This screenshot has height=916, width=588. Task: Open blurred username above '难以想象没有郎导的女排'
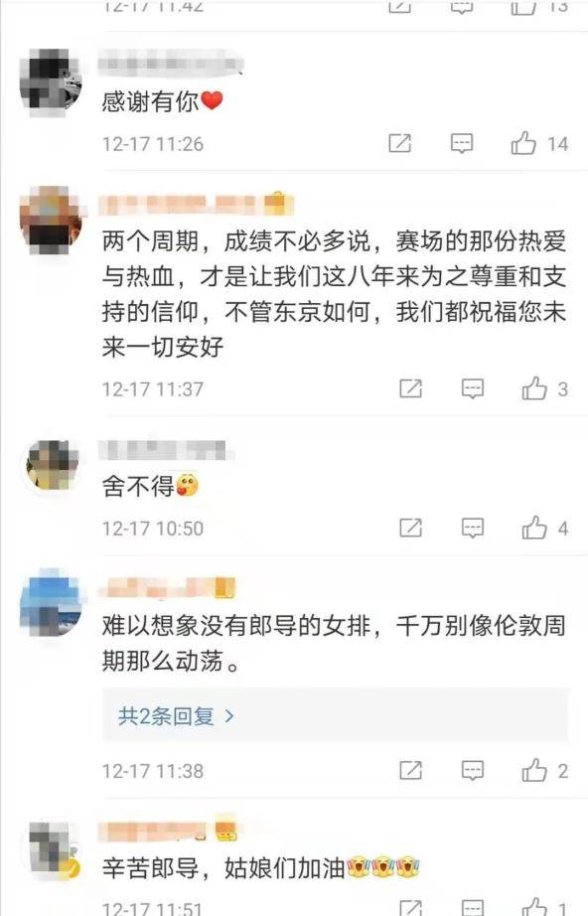click(x=167, y=588)
